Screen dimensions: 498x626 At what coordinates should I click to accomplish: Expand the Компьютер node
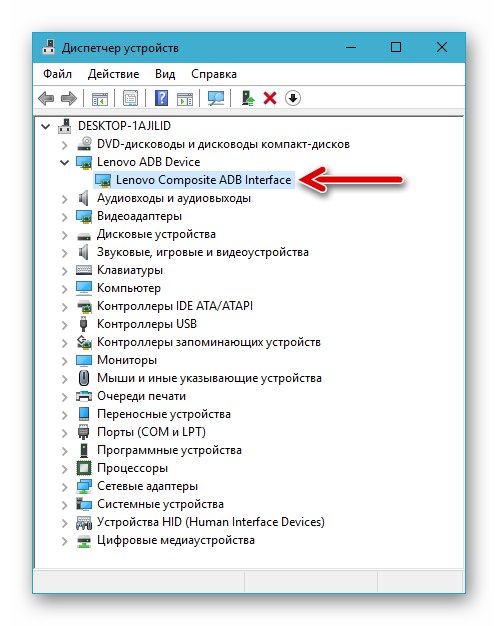point(65,289)
